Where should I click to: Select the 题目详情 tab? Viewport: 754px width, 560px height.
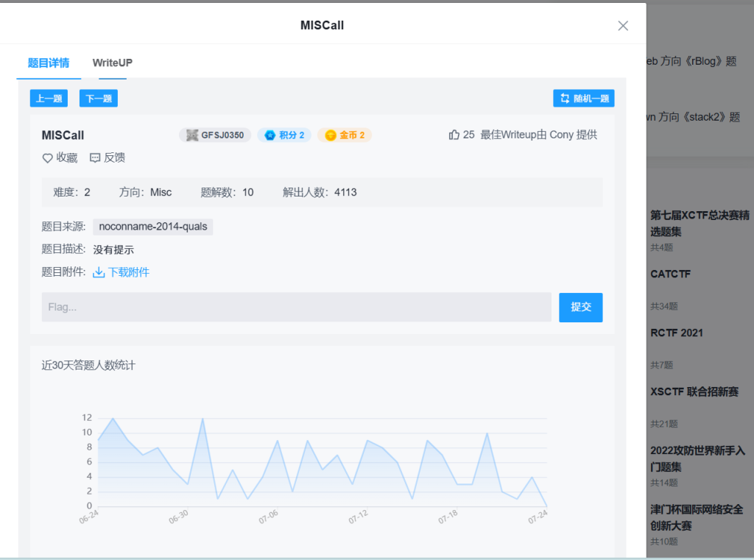click(49, 63)
